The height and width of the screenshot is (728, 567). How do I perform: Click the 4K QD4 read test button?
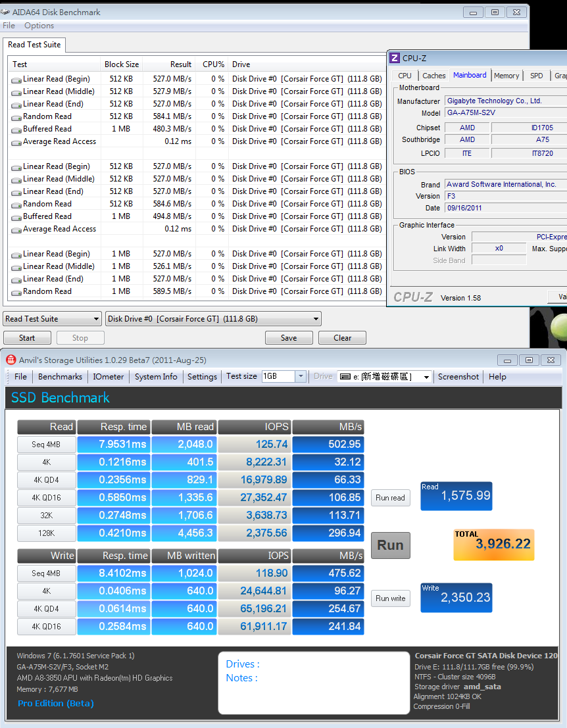pyautogui.click(x=47, y=479)
